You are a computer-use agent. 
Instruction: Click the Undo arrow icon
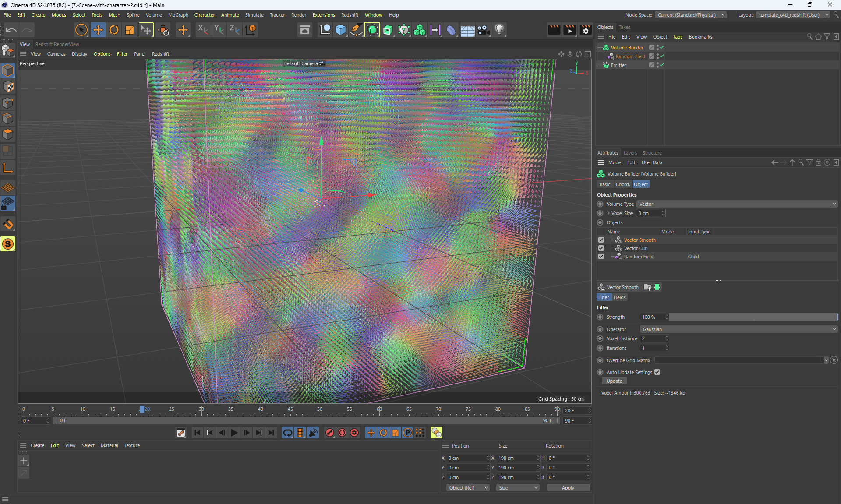[11, 30]
